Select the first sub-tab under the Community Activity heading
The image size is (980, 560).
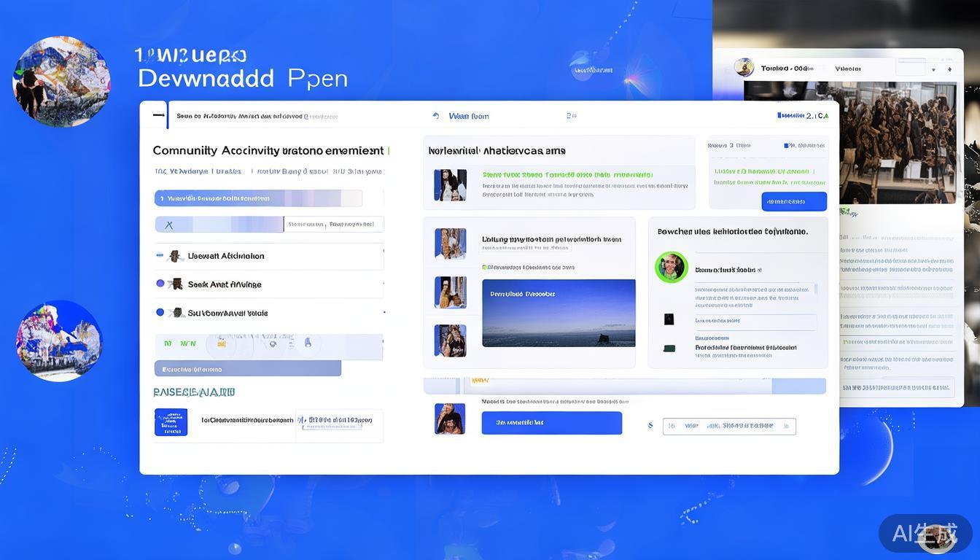(182, 171)
